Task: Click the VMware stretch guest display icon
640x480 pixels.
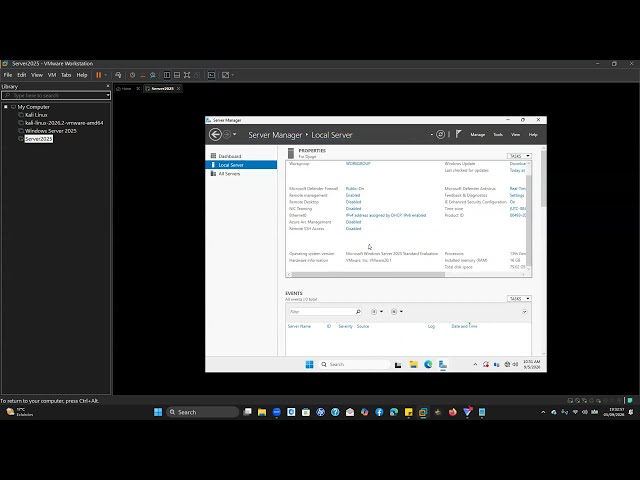Action: tap(225, 75)
